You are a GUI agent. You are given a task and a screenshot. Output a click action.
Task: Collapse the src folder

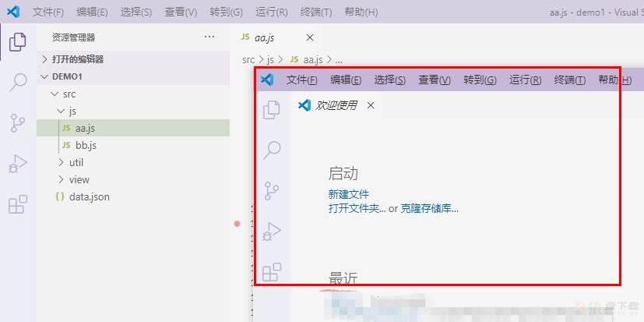tap(54, 94)
